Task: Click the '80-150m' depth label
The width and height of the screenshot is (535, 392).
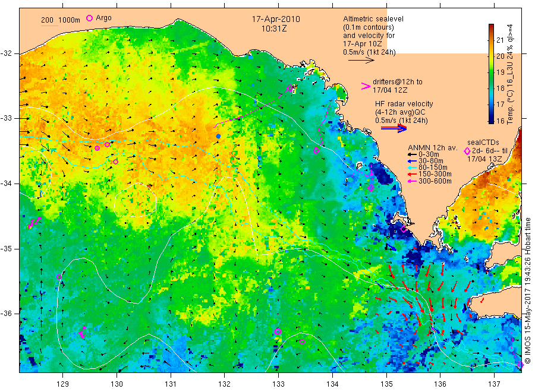Action: (433, 167)
